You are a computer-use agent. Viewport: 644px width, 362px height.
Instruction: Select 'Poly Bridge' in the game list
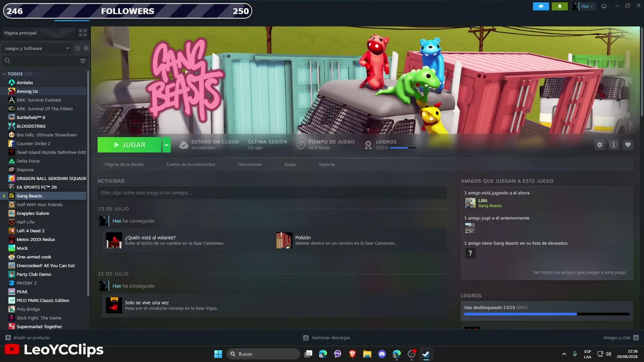pyautogui.click(x=44, y=309)
